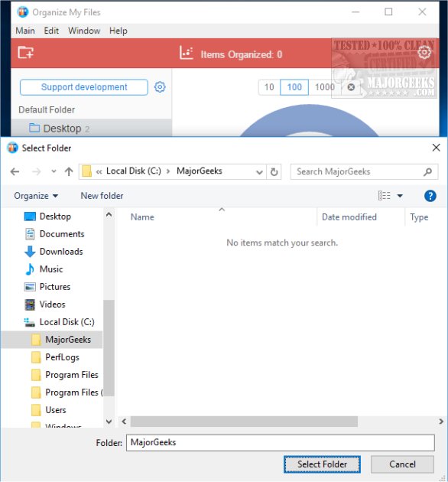Select Desktop in navigation pane
This screenshot has height=482, width=448.
(x=55, y=217)
